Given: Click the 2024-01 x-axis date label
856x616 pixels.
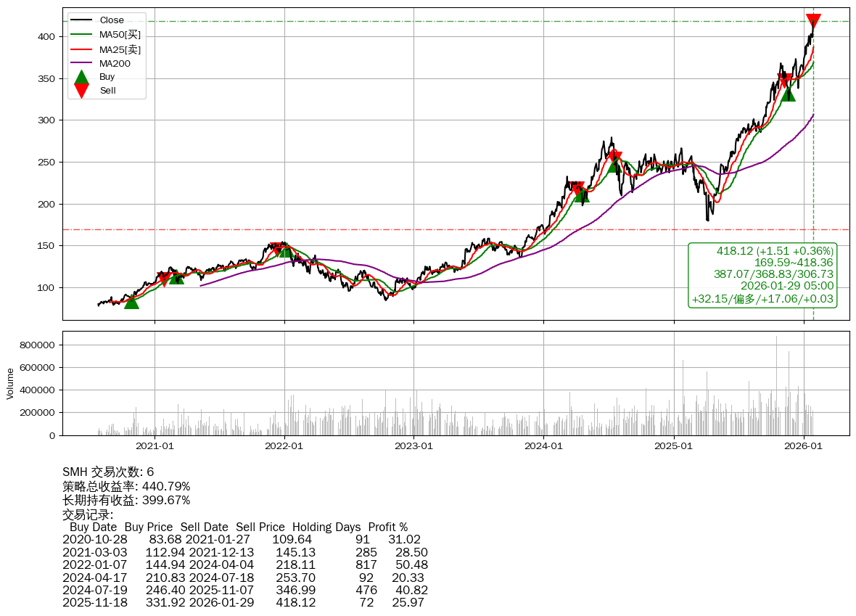Looking at the screenshot, I should pos(543,446).
